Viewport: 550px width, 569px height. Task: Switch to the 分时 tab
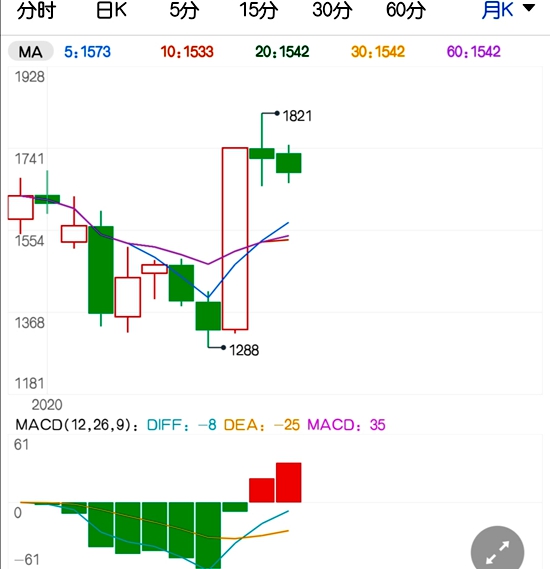click(36, 10)
